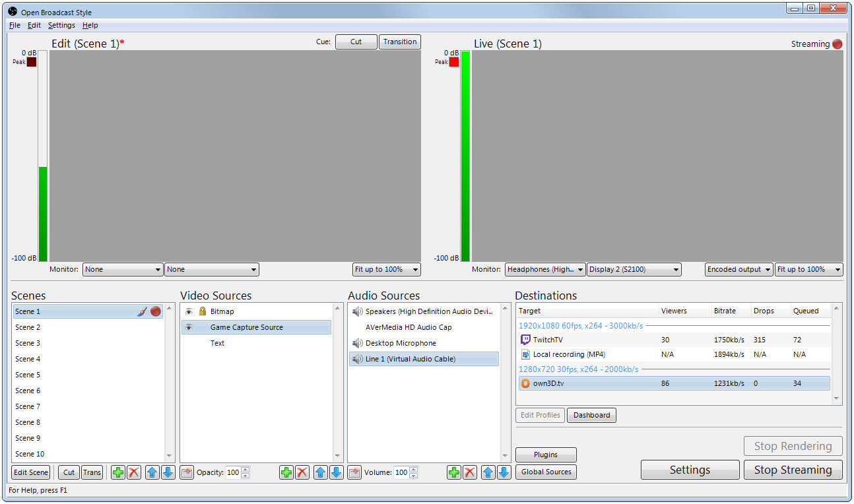Open the Edit menu

click(x=34, y=25)
